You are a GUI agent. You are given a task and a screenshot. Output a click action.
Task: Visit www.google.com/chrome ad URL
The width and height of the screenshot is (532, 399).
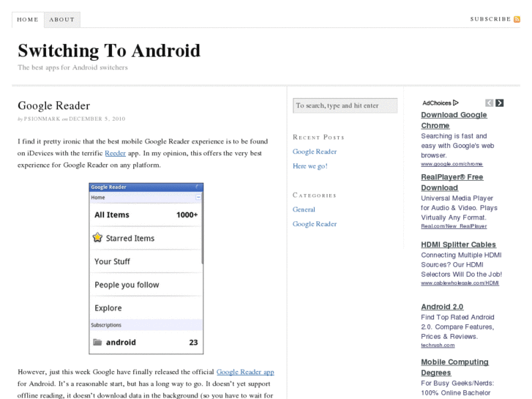click(x=452, y=164)
